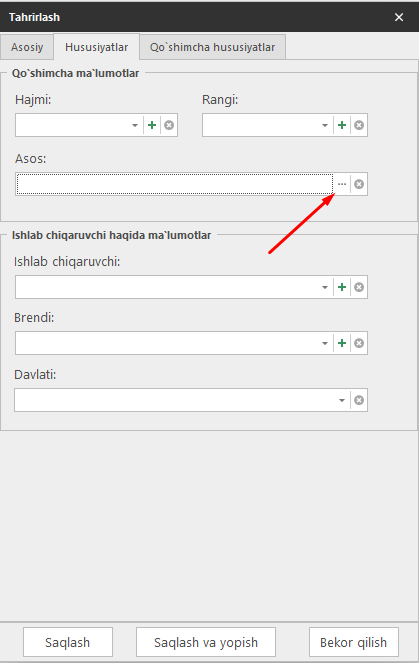The width and height of the screenshot is (419, 663).
Task: Open the Davlati dropdown list
Action: pos(342,400)
